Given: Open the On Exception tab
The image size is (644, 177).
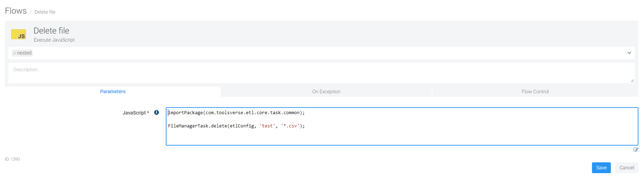Looking at the screenshot, I should pos(326,91).
